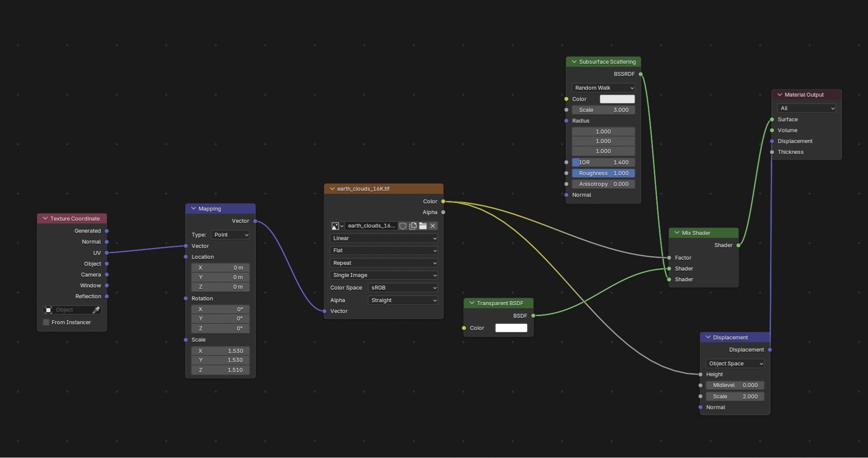Click the Mapping Scale X field
Screen dimensions: 868x458
pyautogui.click(x=220, y=351)
